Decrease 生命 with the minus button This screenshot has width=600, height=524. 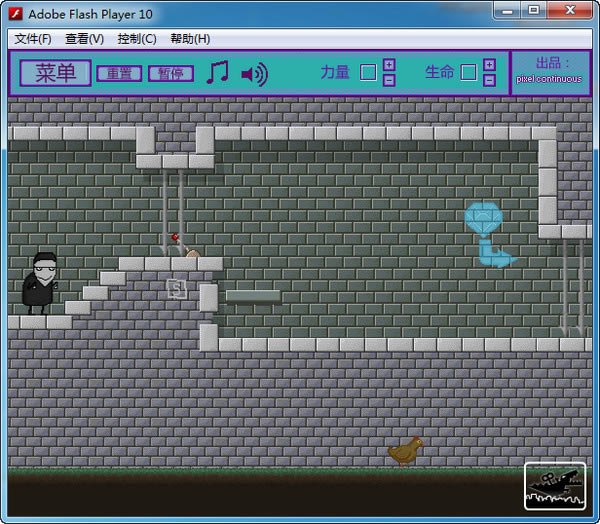pyautogui.click(x=489, y=80)
